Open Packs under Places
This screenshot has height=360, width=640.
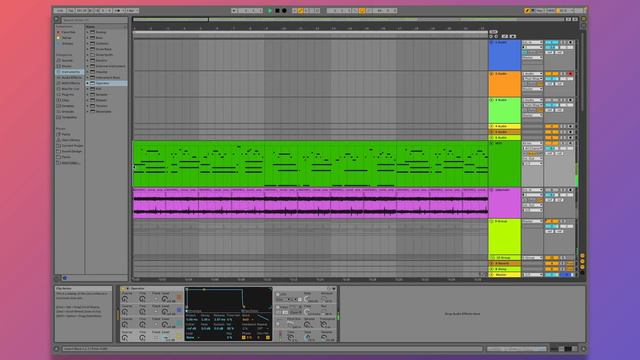tap(65, 134)
